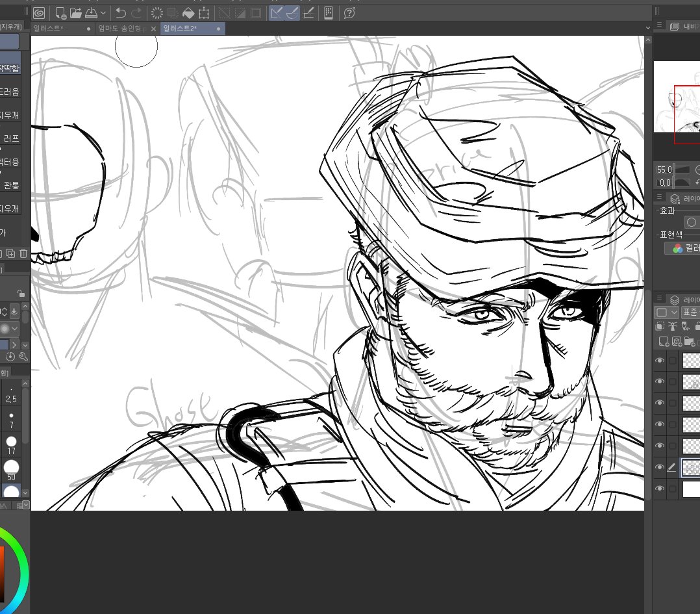Click the Undo arrow
The height and width of the screenshot is (614, 700).
[x=120, y=12]
